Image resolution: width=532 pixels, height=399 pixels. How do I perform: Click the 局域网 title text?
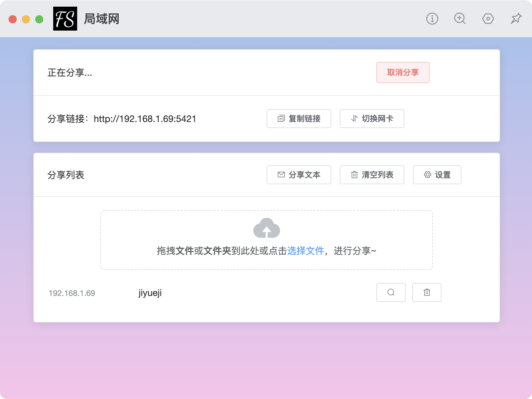pos(101,19)
